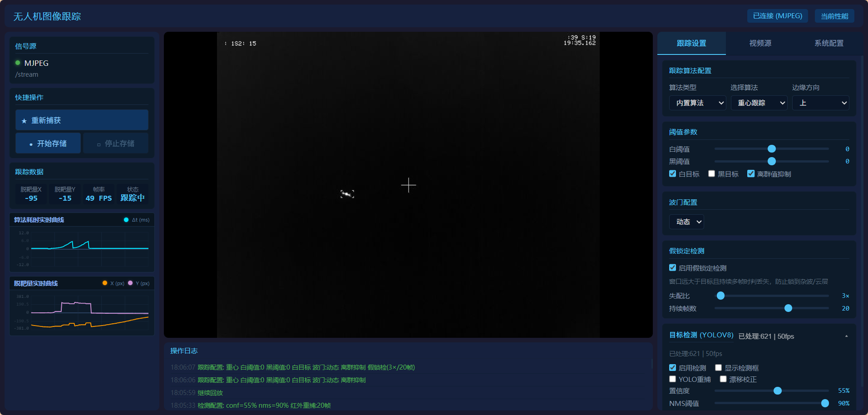Click the green MJPEG signal status dot
Image resolution: width=868 pixels, height=415 pixels.
point(18,63)
